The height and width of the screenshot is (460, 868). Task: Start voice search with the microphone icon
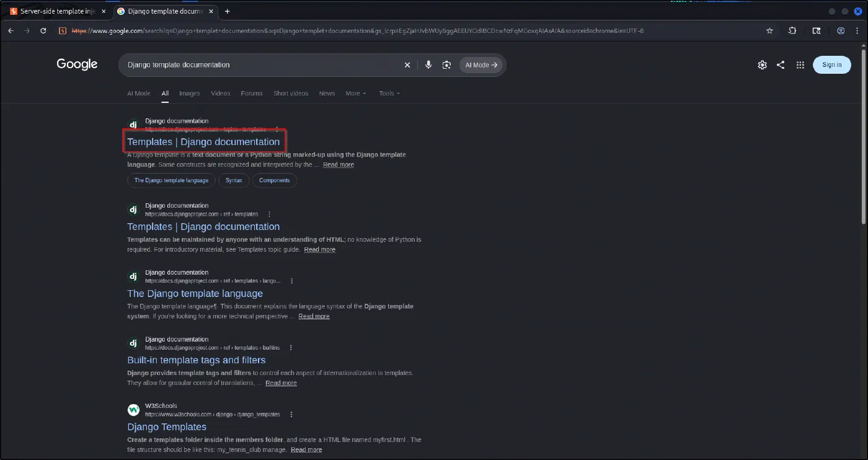(x=428, y=65)
